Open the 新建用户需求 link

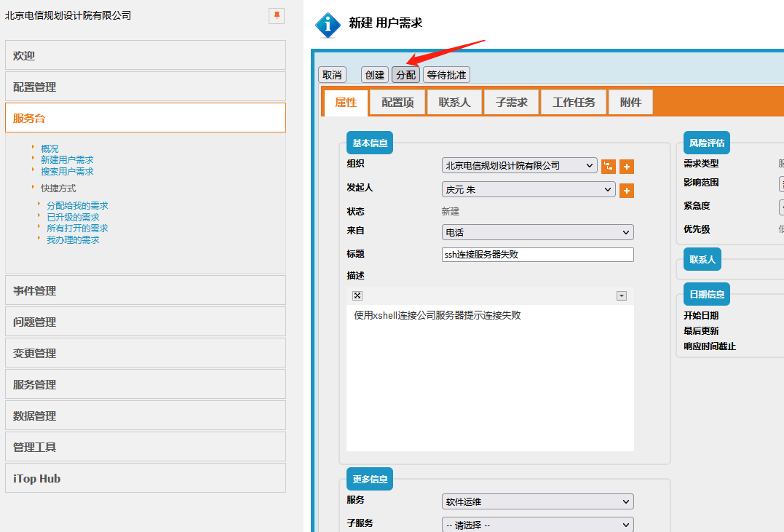pyautogui.click(x=67, y=160)
